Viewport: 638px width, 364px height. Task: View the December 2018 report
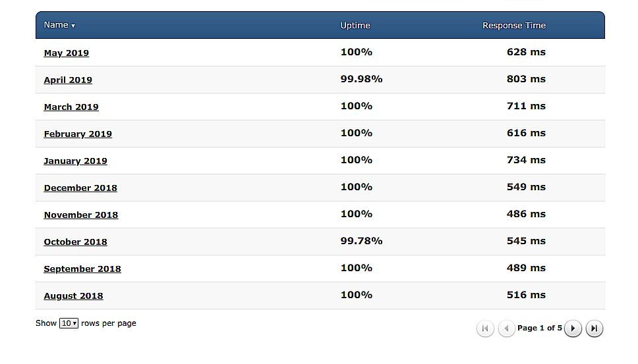point(80,188)
